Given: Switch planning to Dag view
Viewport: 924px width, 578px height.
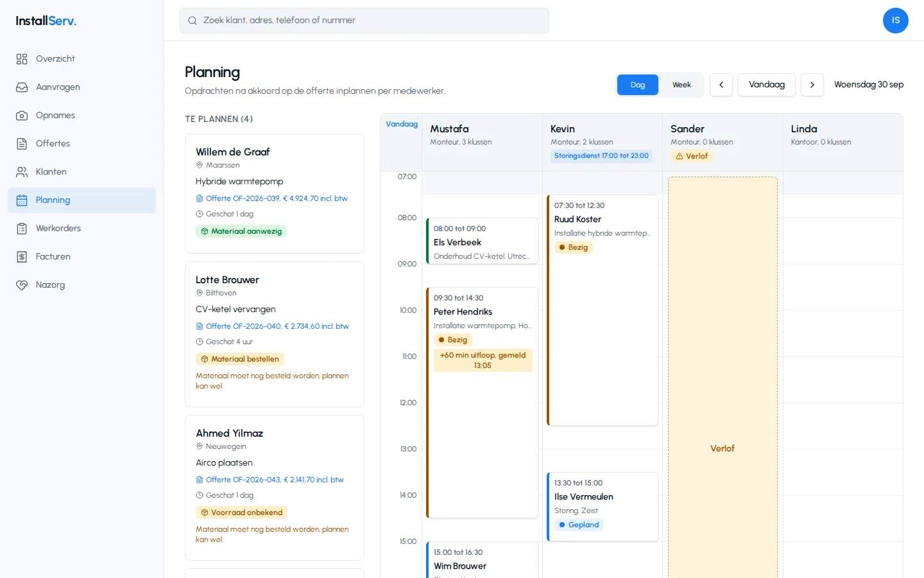Looking at the screenshot, I should click(x=638, y=85).
